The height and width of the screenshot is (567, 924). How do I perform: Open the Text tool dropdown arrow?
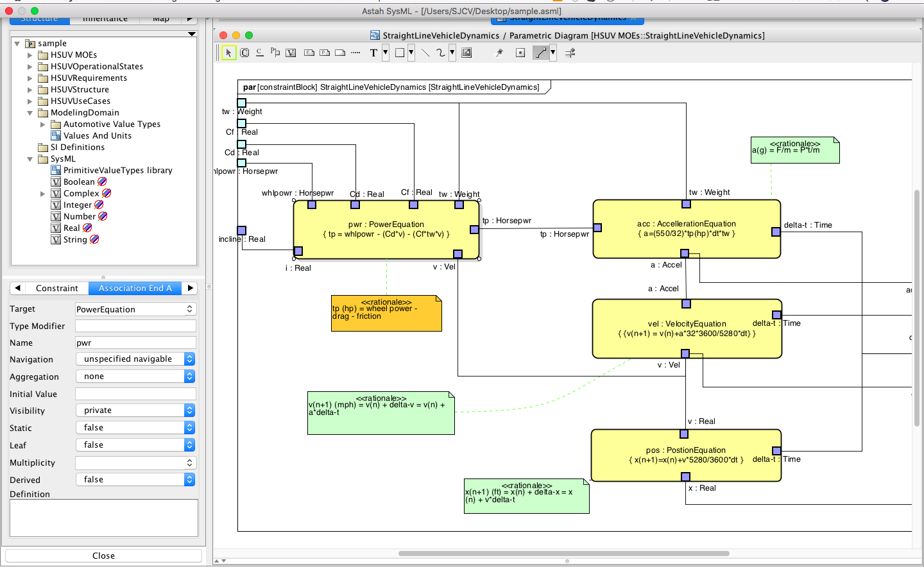pos(386,53)
